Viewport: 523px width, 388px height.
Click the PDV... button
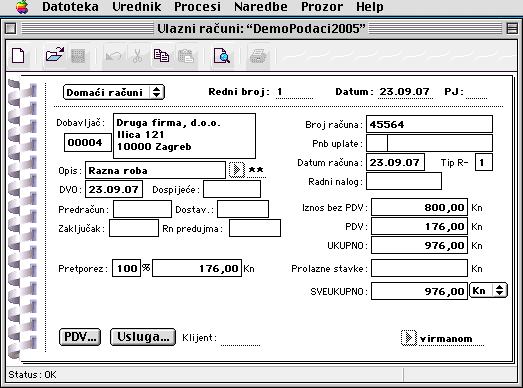tap(80, 337)
